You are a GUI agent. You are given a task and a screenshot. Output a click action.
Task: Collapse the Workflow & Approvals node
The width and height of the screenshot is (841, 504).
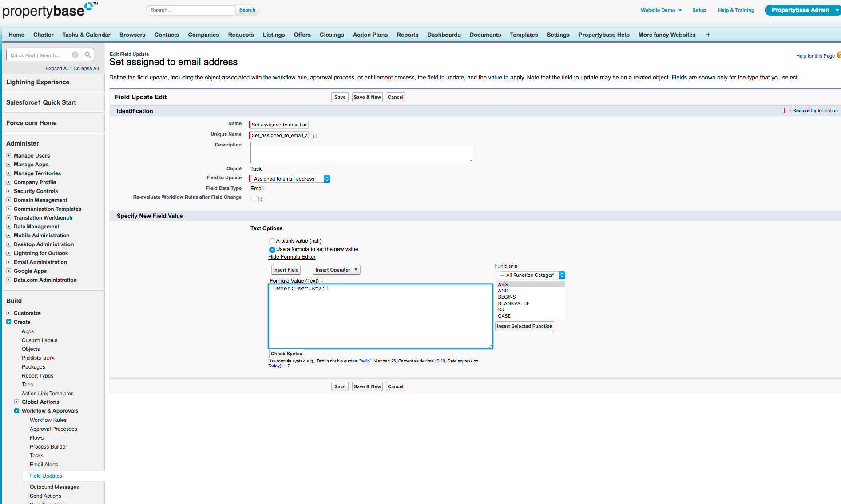pos(16,411)
